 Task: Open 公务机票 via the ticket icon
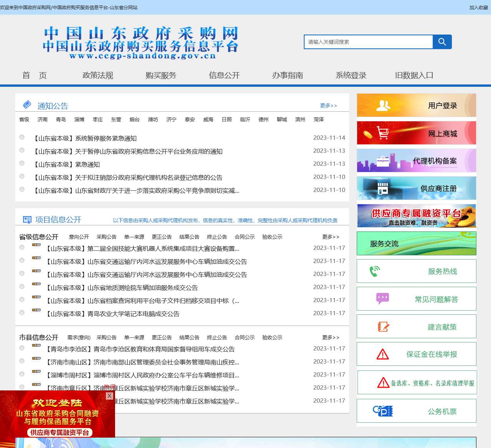pos(382,411)
